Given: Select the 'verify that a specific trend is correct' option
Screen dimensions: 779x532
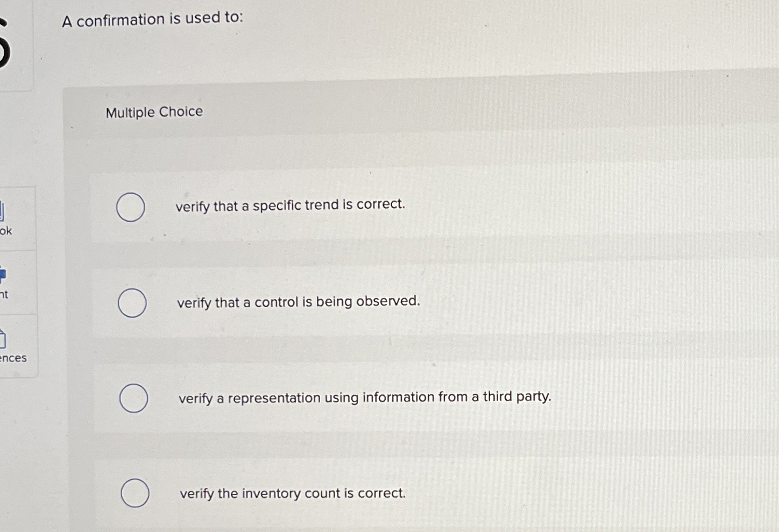Looking at the screenshot, I should (131, 208).
